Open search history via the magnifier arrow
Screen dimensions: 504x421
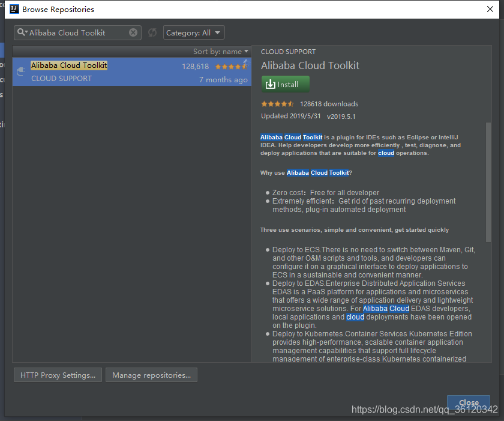[x=27, y=34]
